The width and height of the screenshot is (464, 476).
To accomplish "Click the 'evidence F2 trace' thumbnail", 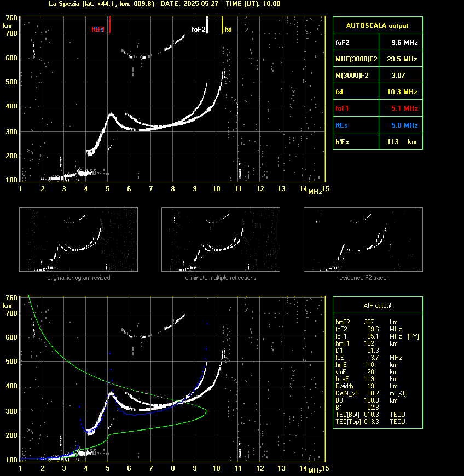I will pyautogui.click(x=363, y=239).
